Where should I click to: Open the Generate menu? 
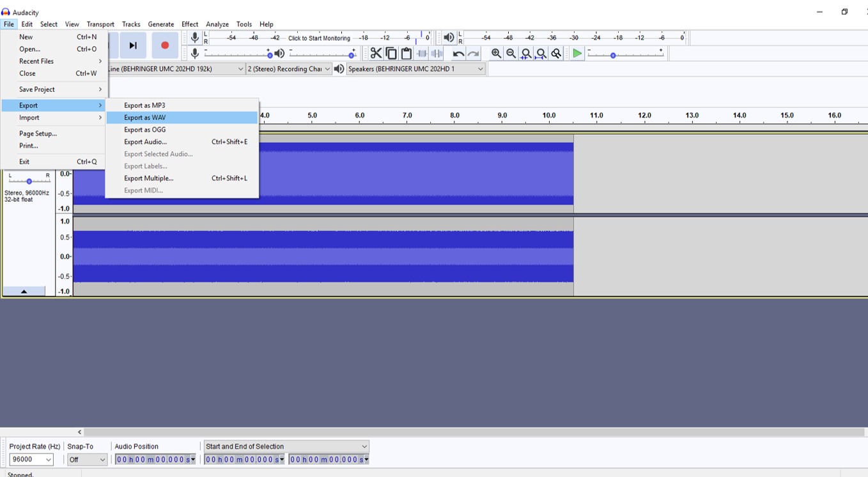click(x=161, y=24)
